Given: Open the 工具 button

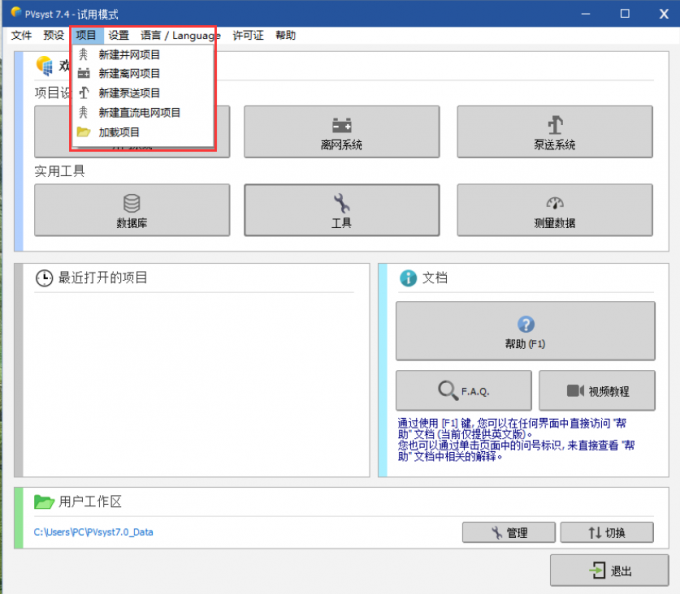Looking at the screenshot, I should 342,210.
